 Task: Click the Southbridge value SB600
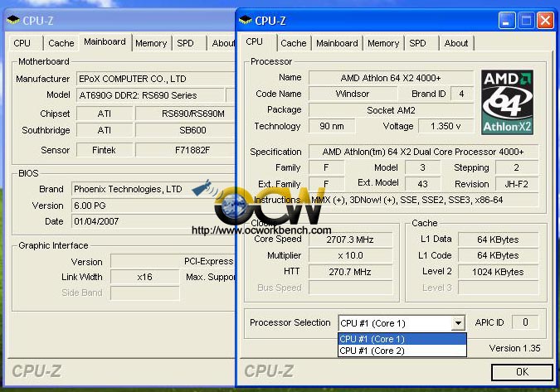[x=185, y=130]
